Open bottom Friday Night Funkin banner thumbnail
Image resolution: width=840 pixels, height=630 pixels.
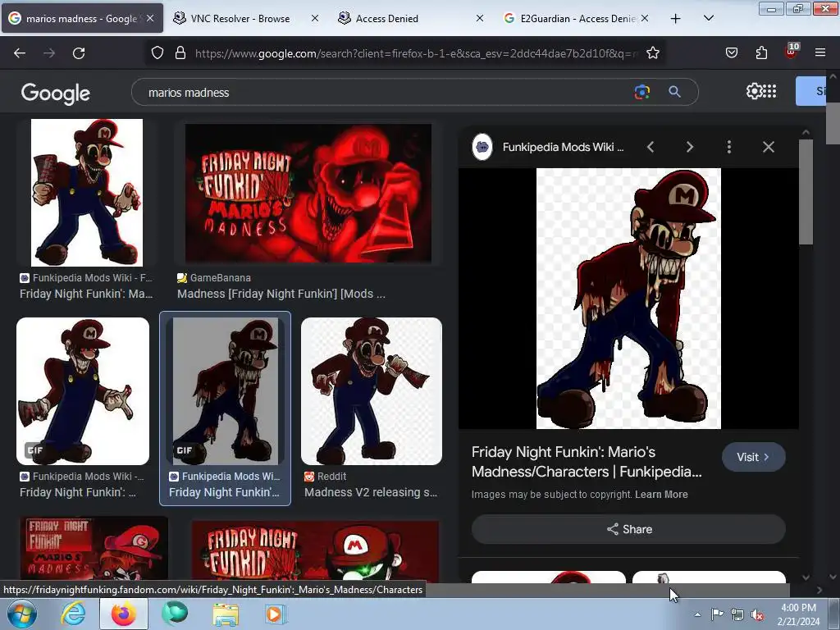tap(315, 551)
